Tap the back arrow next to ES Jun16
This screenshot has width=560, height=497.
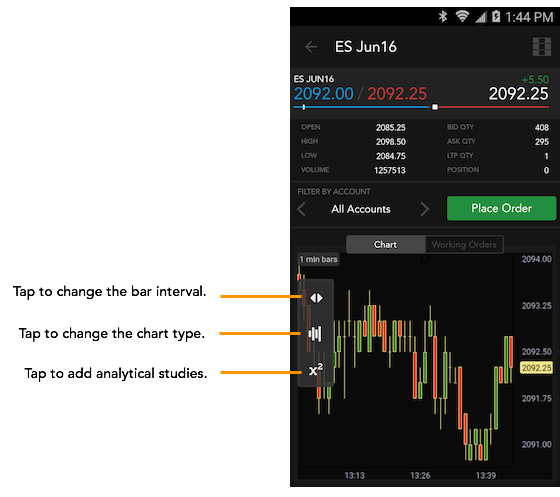coord(311,47)
